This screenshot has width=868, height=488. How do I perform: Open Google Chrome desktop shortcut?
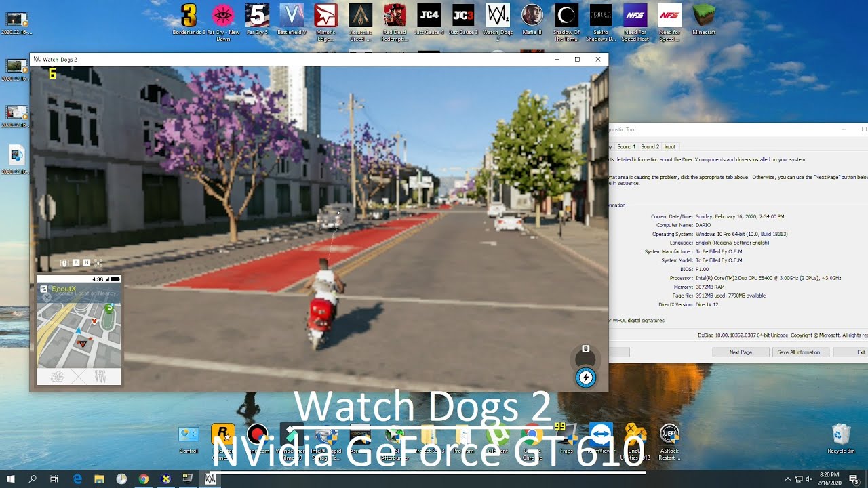pyautogui.click(x=532, y=442)
